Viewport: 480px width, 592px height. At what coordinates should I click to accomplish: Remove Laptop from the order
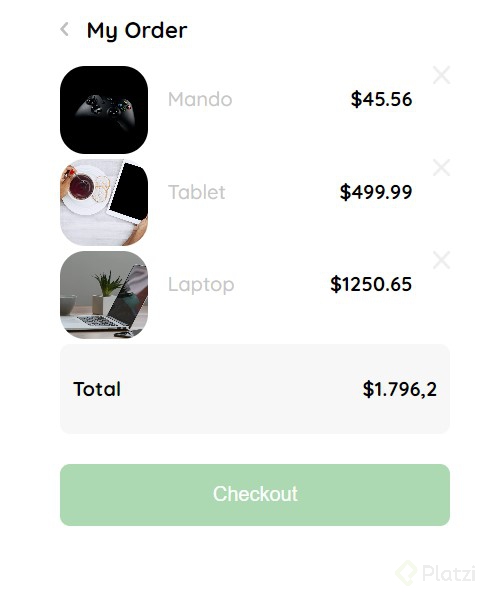[x=441, y=260]
